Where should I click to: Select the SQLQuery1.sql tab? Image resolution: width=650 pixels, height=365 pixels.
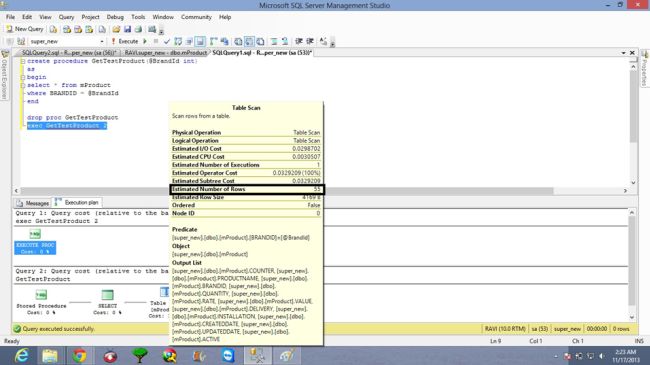point(262,53)
